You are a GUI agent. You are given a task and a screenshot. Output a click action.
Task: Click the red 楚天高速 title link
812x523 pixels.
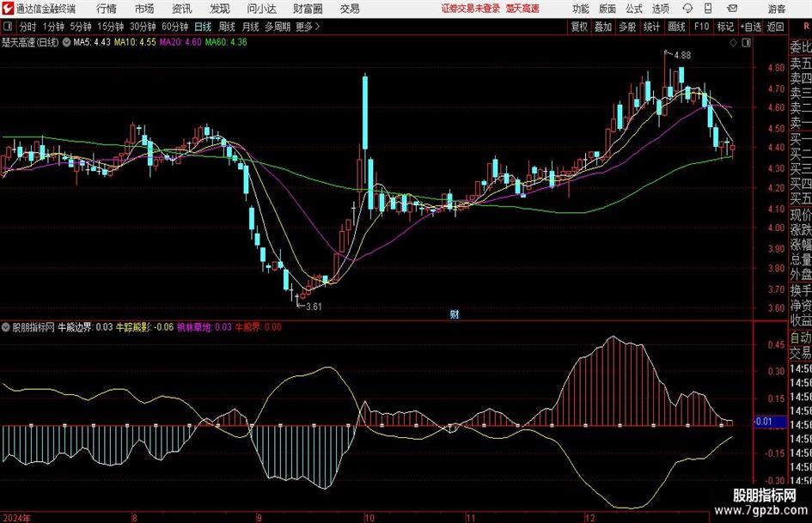[522, 9]
